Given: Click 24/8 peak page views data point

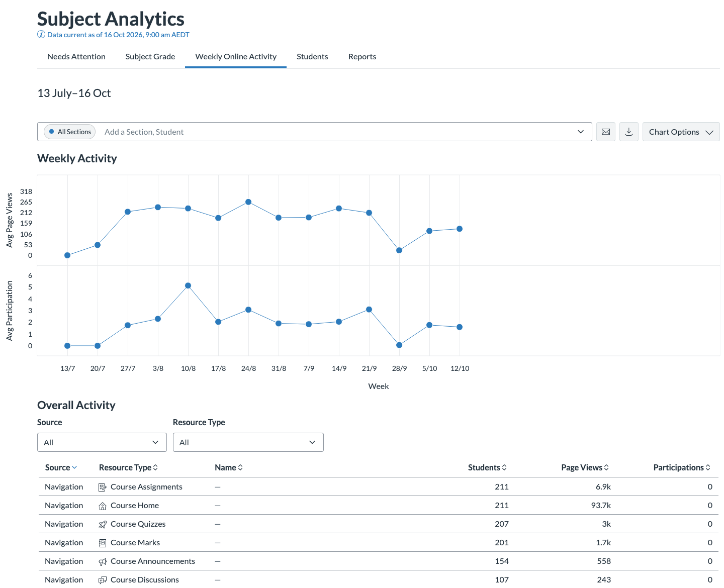Looking at the screenshot, I should (248, 202).
